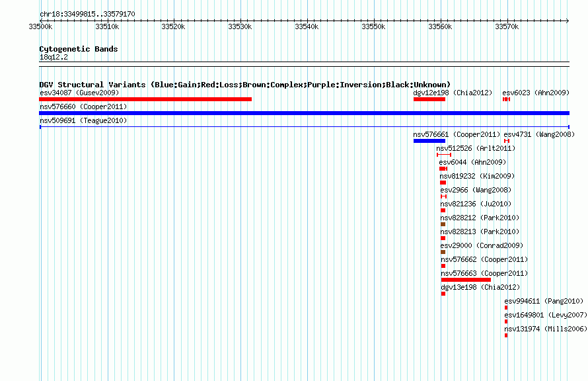Click the esv6023 (Ahn2009) variant glyph
588x381 pixels.
click(x=507, y=99)
